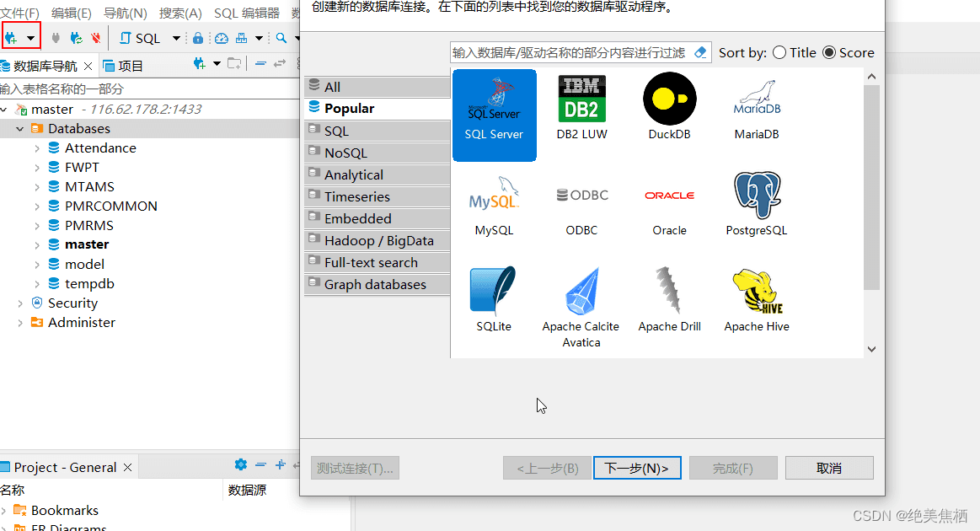
Task: Clear the driver filter with the eraser icon
Action: (x=700, y=52)
